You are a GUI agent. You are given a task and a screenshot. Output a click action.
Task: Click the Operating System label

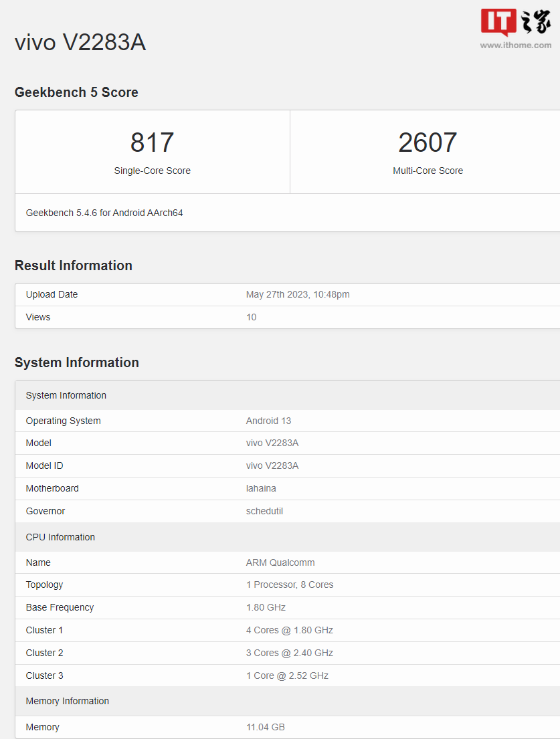coord(63,421)
